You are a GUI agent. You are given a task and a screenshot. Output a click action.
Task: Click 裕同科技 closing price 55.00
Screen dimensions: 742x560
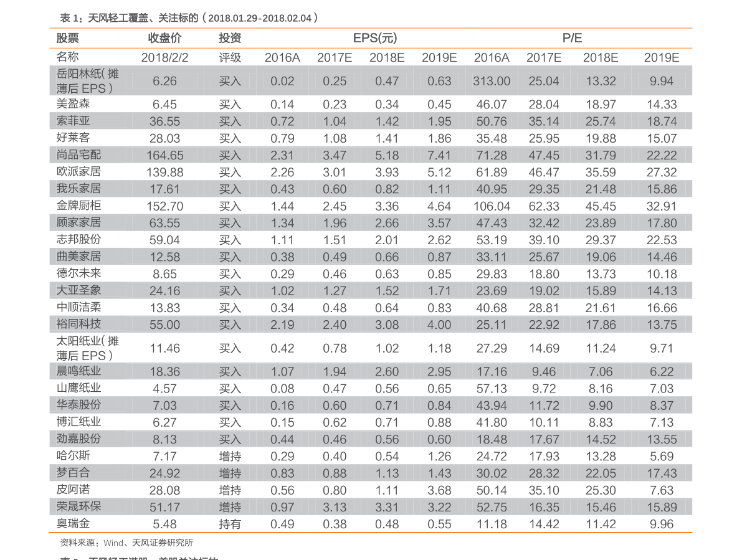pyautogui.click(x=164, y=325)
